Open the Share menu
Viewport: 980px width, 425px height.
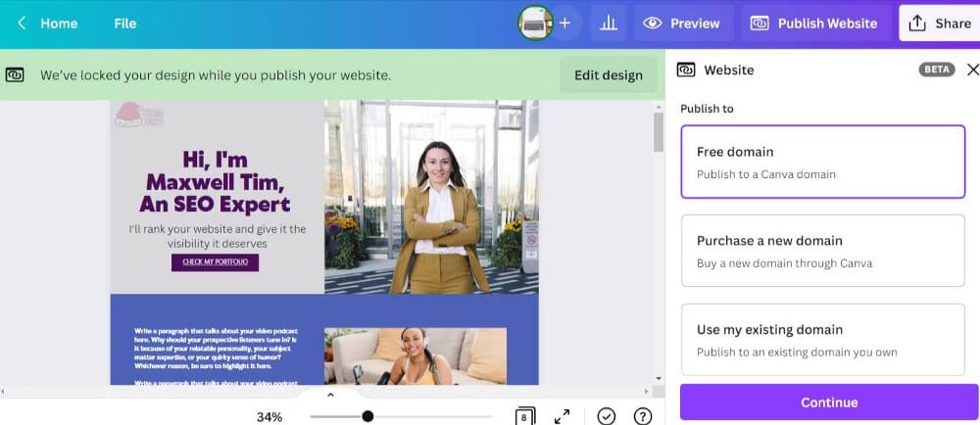tap(939, 24)
